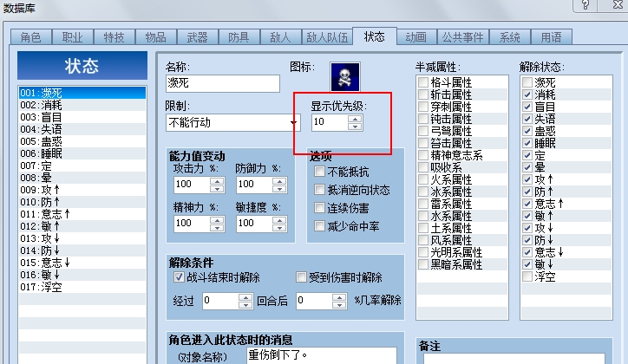Open the 限制 dropdown showing 不能行动
The width and height of the screenshot is (628, 364).
(x=232, y=122)
